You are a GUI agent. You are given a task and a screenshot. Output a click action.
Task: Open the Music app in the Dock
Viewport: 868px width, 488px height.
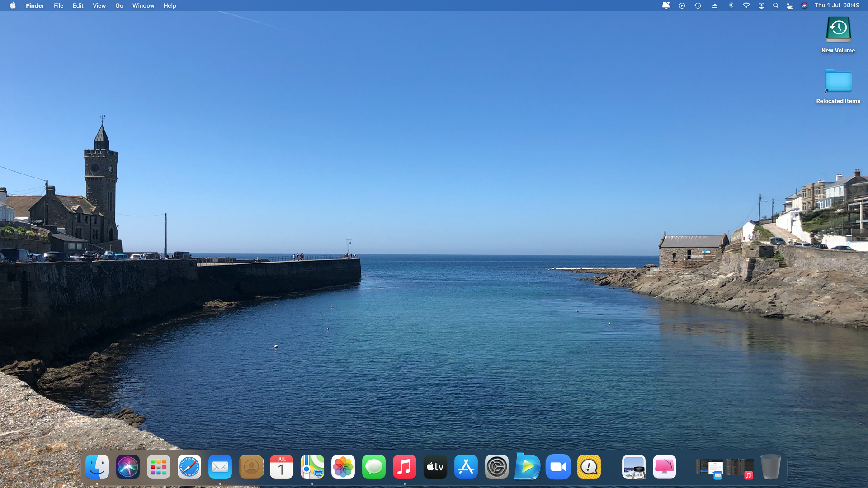(405, 467)
